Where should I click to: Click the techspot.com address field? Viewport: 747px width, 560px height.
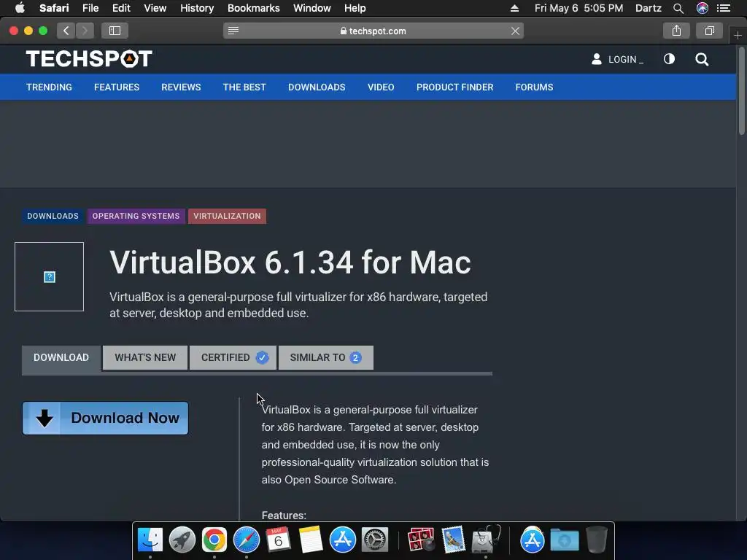click(373, 31)
